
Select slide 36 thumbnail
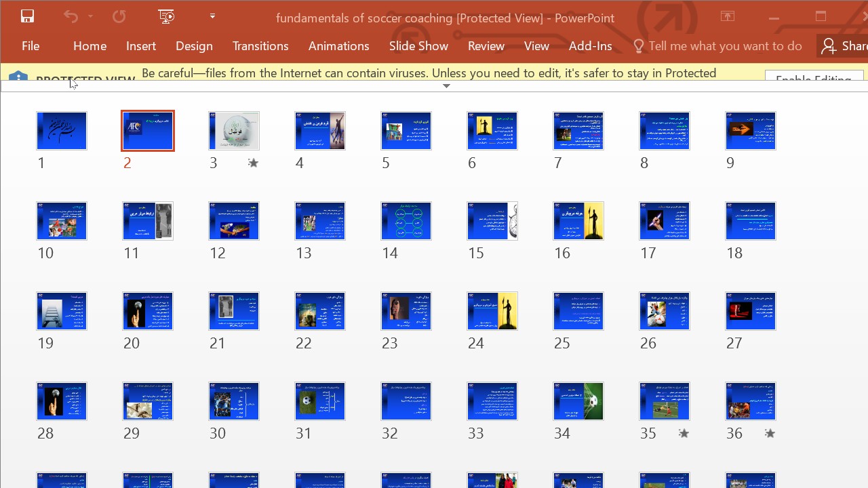(x=751, y=401)
